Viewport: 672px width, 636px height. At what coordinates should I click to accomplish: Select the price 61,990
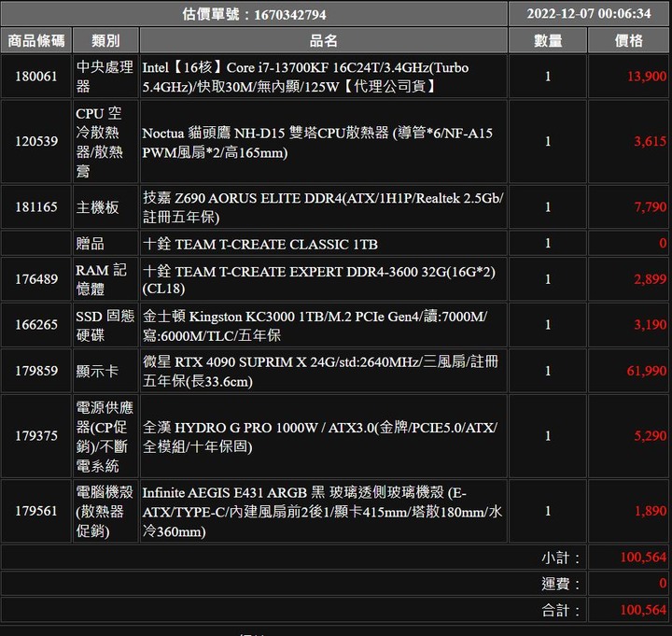[x=647, y=371]
